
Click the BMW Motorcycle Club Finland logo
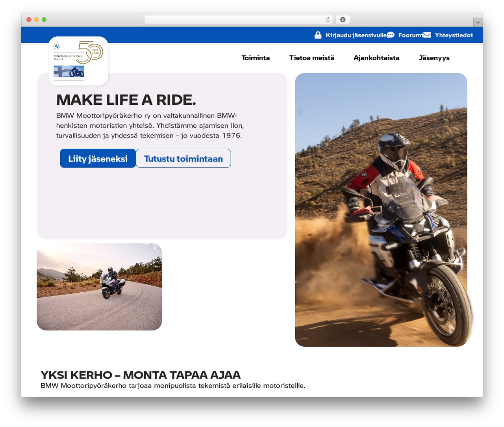78,61
